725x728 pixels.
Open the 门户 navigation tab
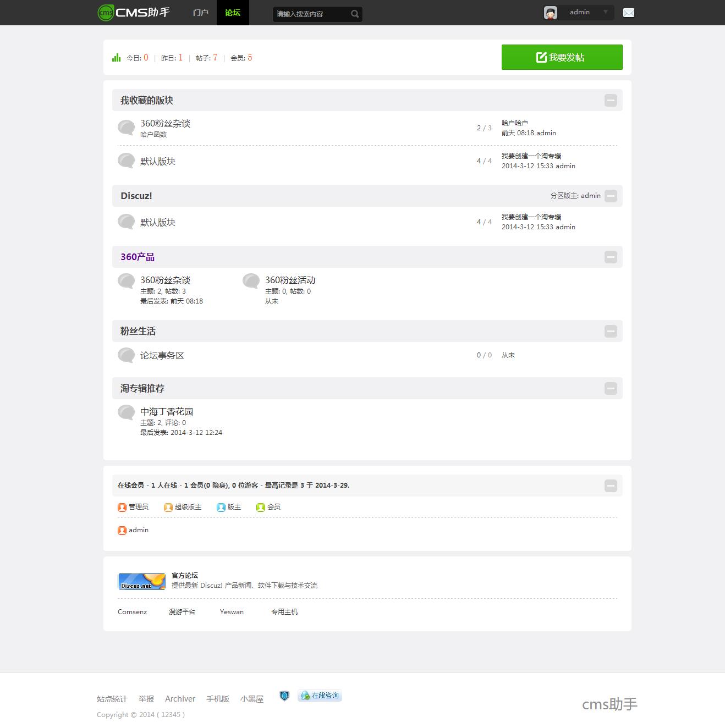click(x=201, y=13)
